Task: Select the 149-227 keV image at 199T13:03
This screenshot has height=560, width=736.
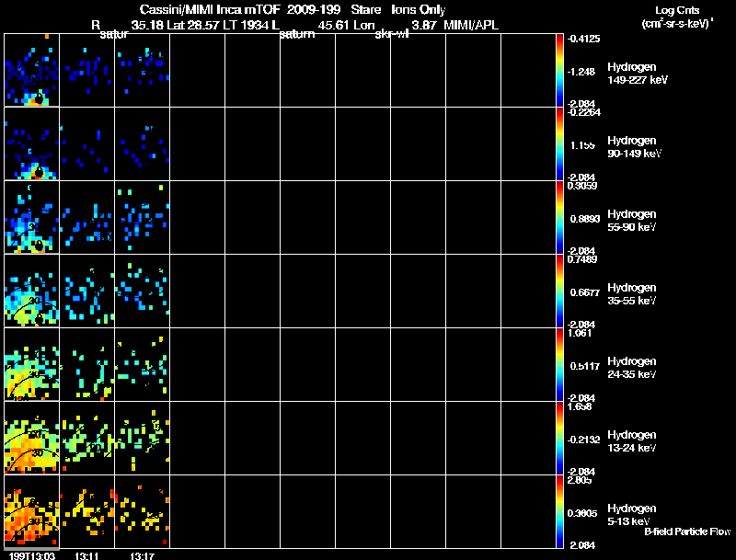Action: (32, 70)
